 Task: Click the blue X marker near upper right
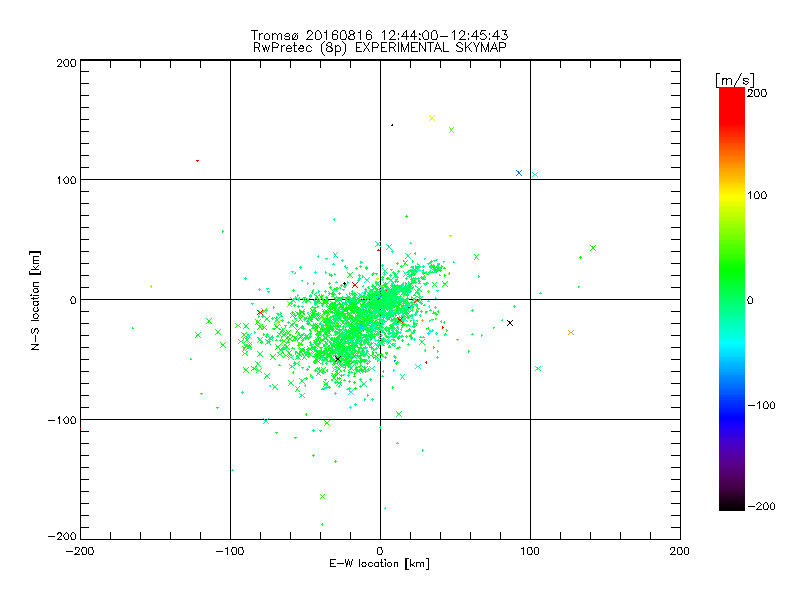pos(519,173)
